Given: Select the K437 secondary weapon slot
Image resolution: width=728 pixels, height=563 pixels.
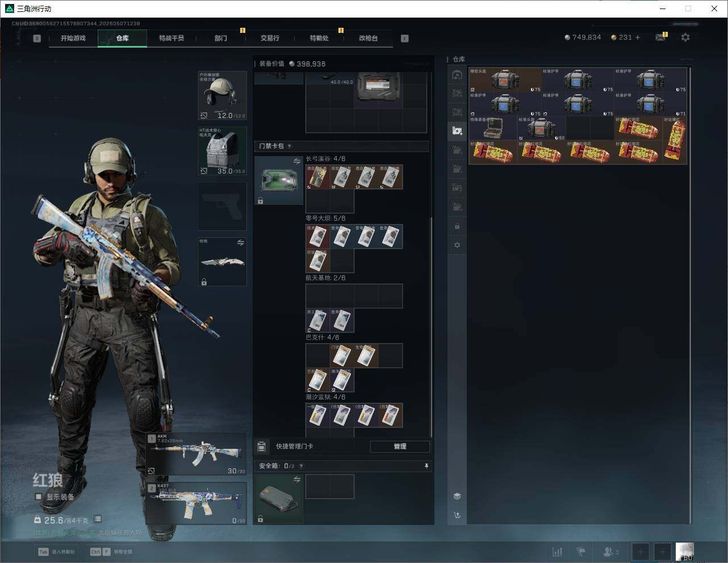Looking at the screenshot, I should tap(196, 503).
